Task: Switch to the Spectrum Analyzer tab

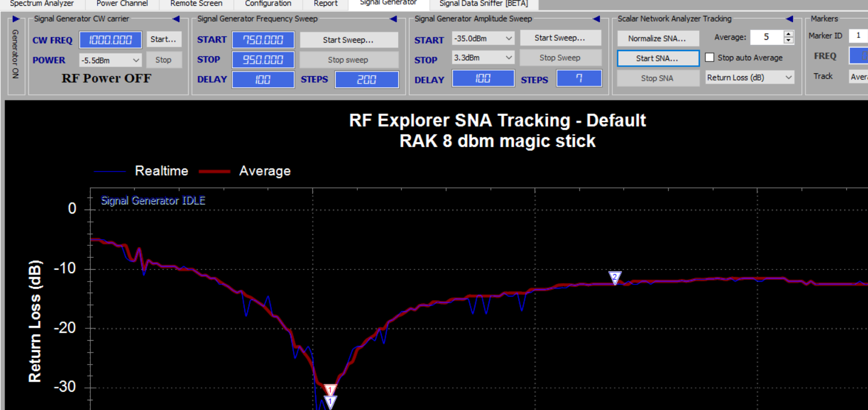Action: click(x=42, y=3)
